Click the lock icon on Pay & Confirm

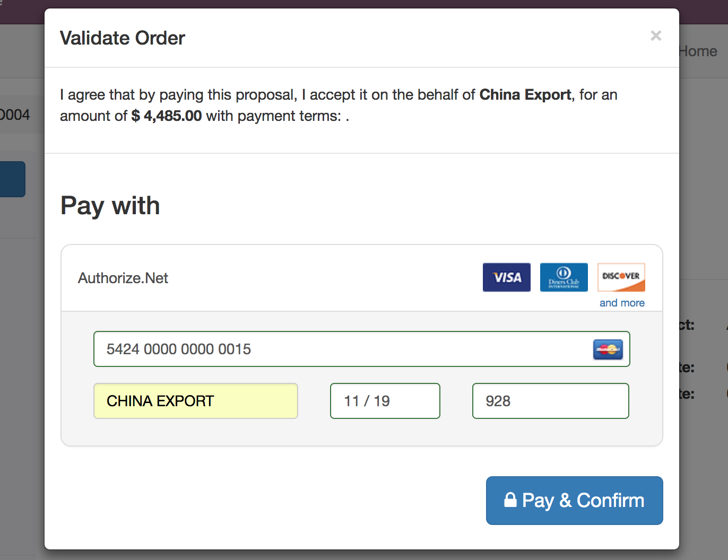[x=510, y=500]
